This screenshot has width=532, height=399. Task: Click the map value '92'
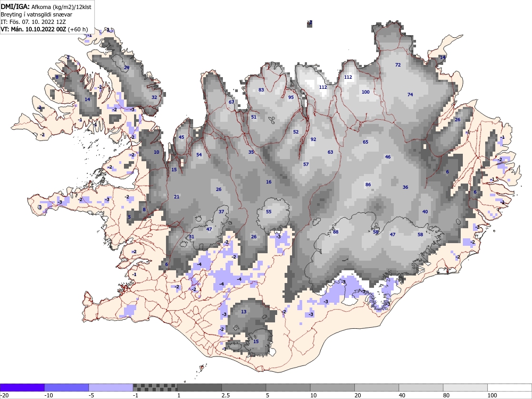point(313,139)
